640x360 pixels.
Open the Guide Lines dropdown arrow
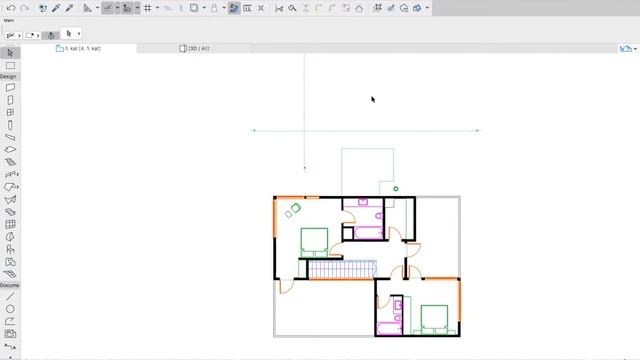pyautogui.click(x=117, y=8)
